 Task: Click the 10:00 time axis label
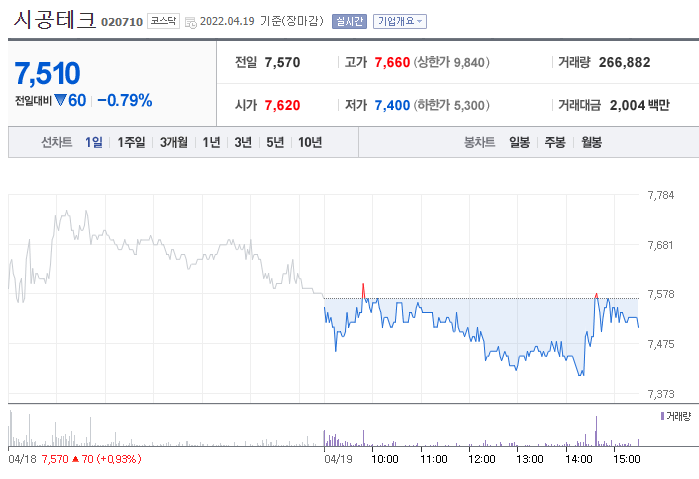385,459
